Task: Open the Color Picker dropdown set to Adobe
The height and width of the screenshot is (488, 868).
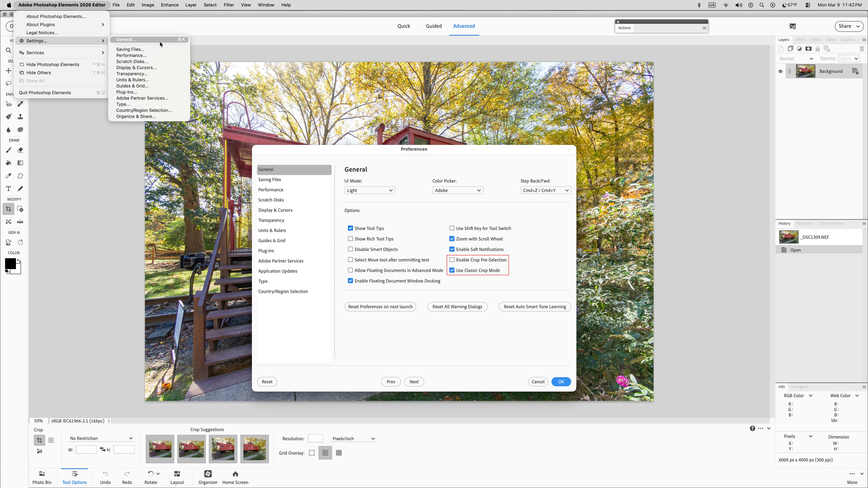Action: [x=457, y=190]
